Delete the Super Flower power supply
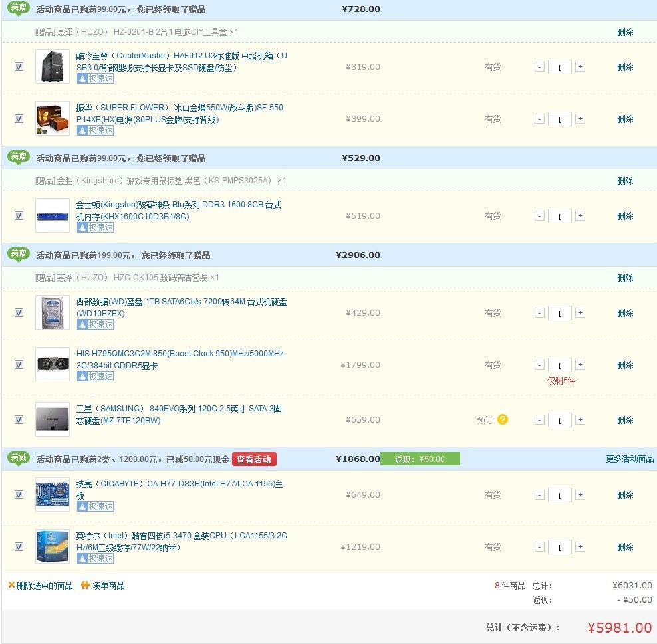The image size is (657, 644). point(625,120)
